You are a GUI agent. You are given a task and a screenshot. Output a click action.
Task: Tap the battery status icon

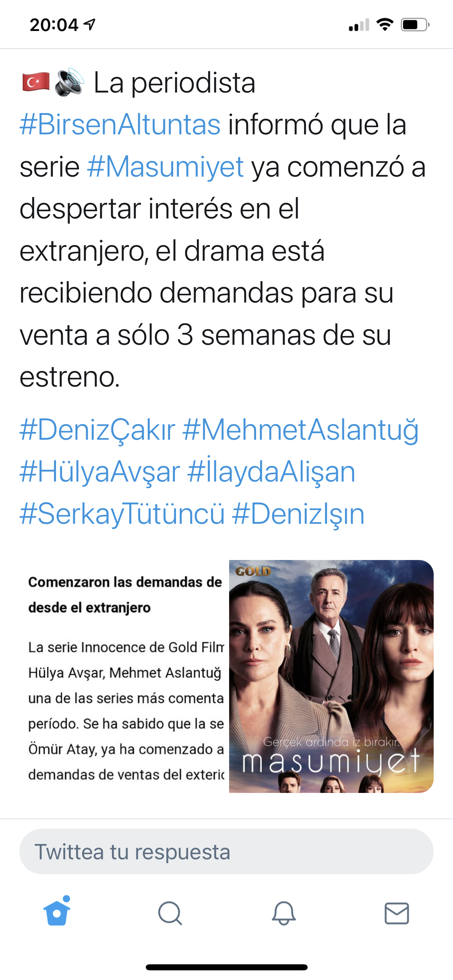(415, 25)
